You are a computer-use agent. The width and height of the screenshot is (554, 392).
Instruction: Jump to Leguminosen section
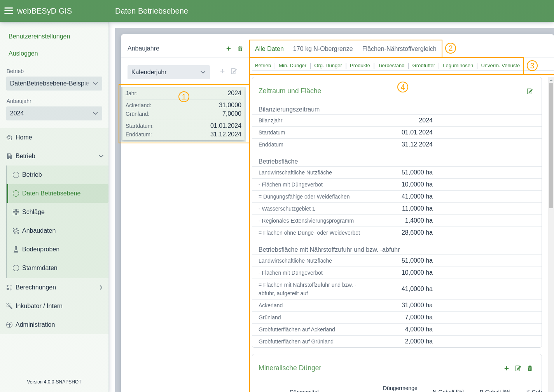point(458,66)
